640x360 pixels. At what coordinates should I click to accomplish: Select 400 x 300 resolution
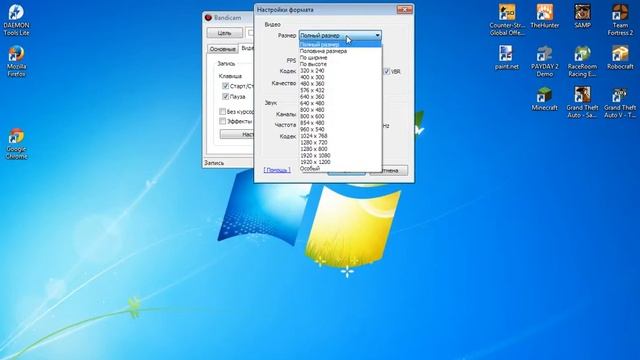click(x=340, y=77)
